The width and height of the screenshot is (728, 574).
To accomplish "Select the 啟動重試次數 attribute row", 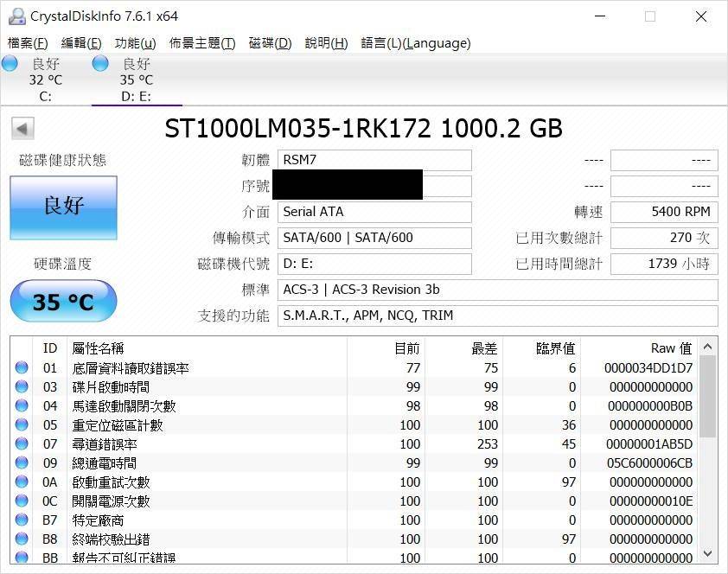I will tap(354, 482).
